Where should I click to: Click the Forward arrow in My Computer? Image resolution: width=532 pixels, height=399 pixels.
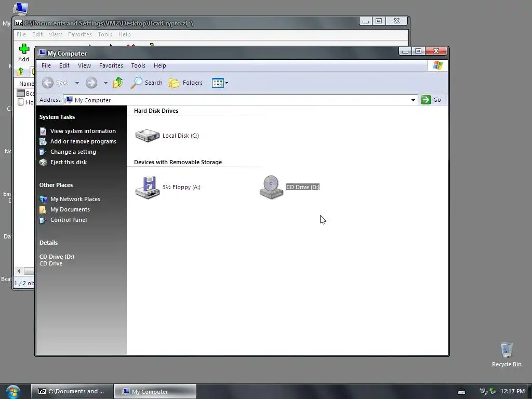[x=91, y=83]
